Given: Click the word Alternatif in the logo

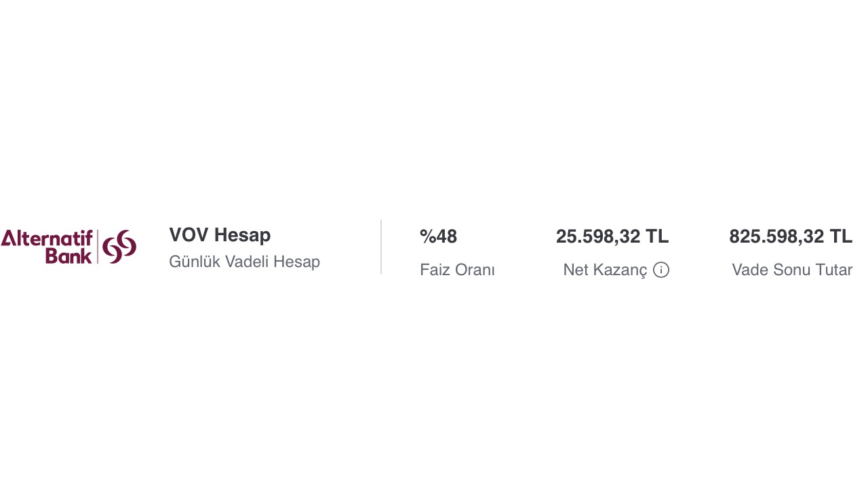Looking at the screenshot, I should pyautogui.click(x=47, y=239).
